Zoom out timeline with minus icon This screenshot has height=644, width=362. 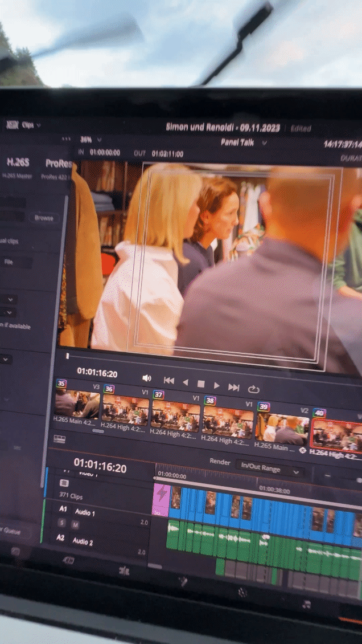click(x=327, y=476)
